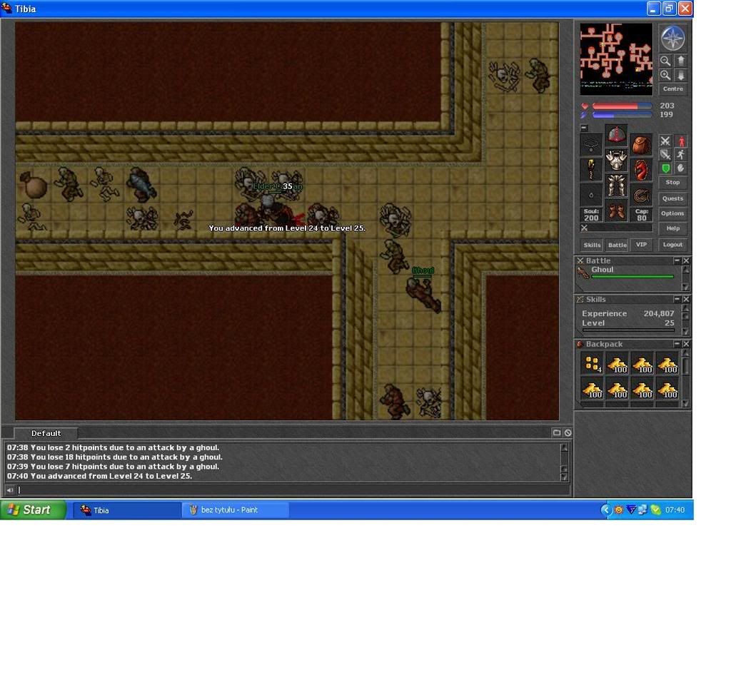Click the Experience 204,807 value
Viewport: 731px width, 700px height.
659,314
